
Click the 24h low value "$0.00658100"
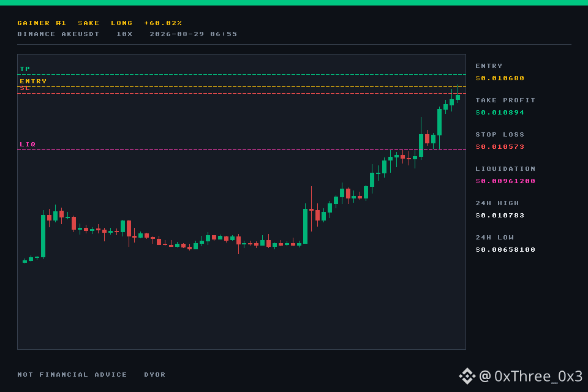pos(505,250)
